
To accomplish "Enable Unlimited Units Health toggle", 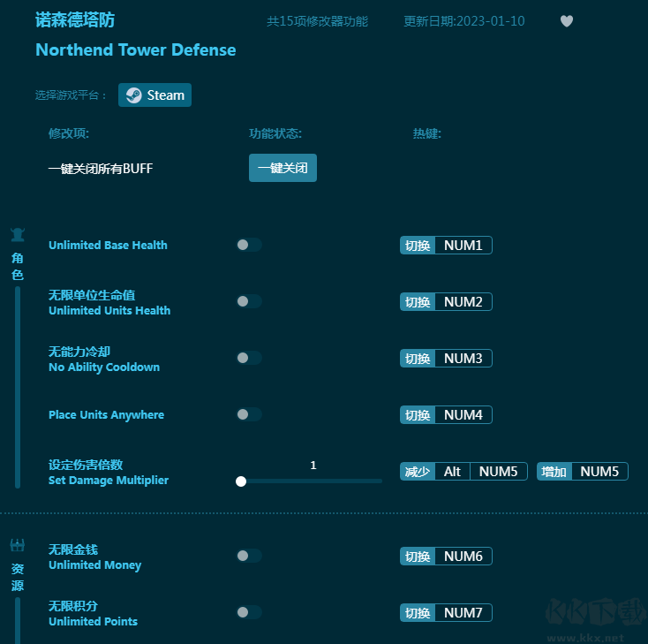I will 249,302.
